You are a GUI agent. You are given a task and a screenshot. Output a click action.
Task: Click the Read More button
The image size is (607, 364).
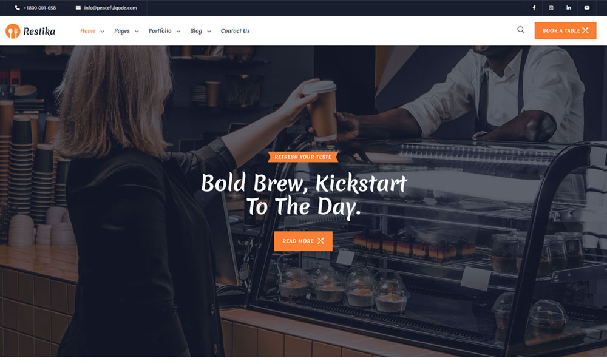[303, 241]
